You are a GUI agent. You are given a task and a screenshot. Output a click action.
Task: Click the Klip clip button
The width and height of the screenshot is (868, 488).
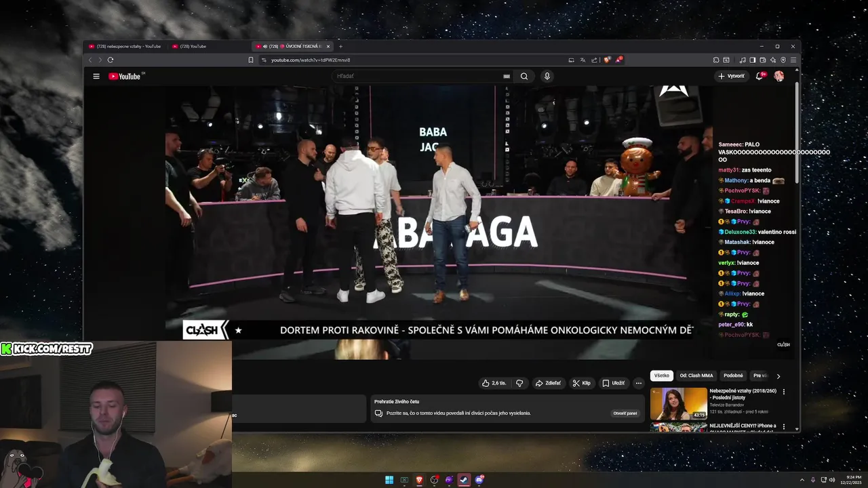pos(581,383)
